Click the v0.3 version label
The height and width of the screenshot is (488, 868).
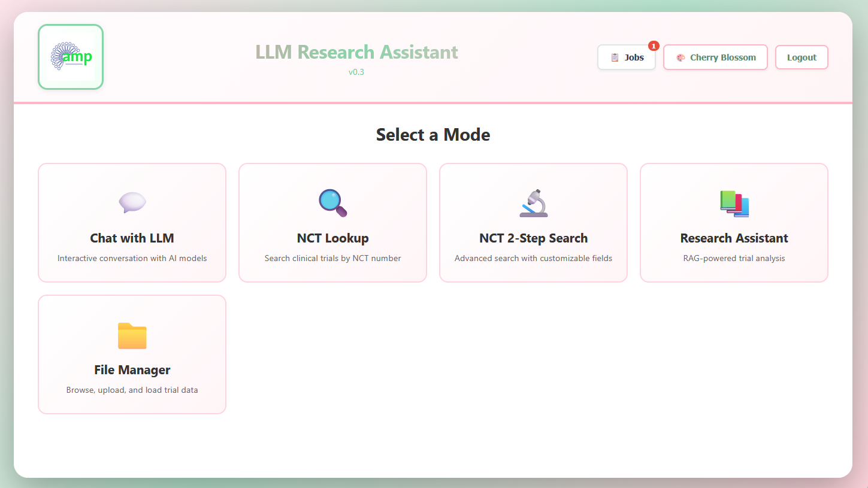(356, 72)
